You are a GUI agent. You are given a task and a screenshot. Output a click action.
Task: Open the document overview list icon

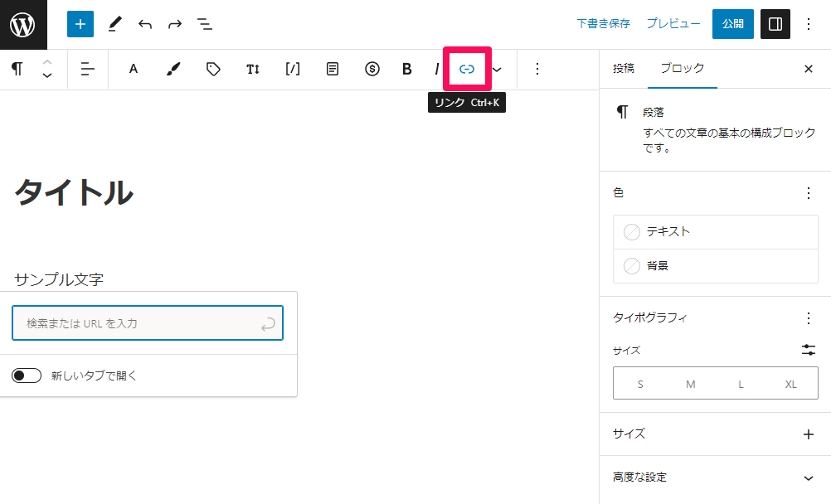click(205, 24)
